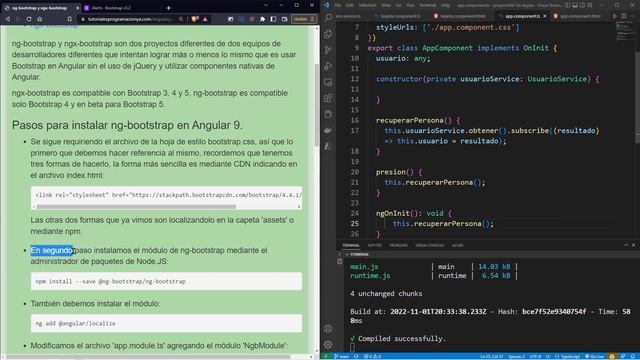Image resolution: width=640 pixels, height=360 pixels.
Task: Open the Run and Debug view
Action: [328, 66]
